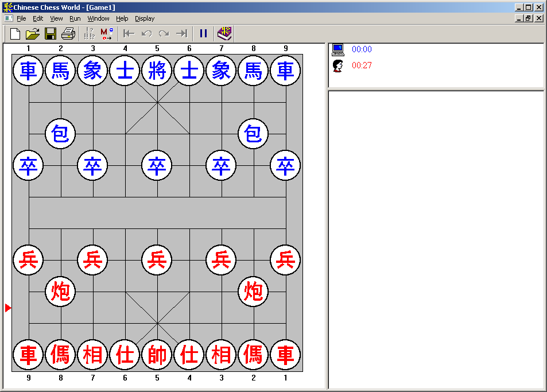Select the blue 象 elephant in column 7
This screenshot has height=392, width=547.
(x=221, y=71)
